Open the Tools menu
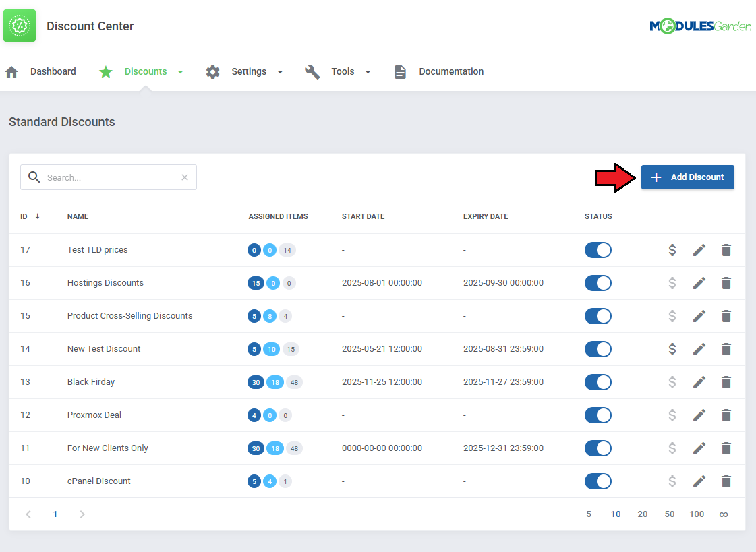Viewport: 756px width, 552px height. click(343, 71)
